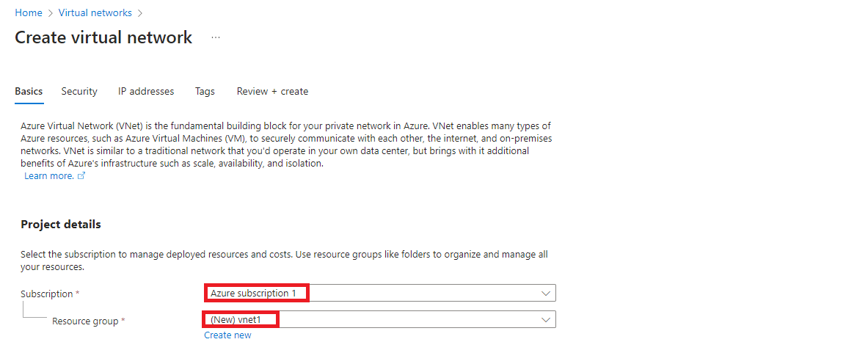
Task: Click Create new under Resource group
Action: [227, 335]
